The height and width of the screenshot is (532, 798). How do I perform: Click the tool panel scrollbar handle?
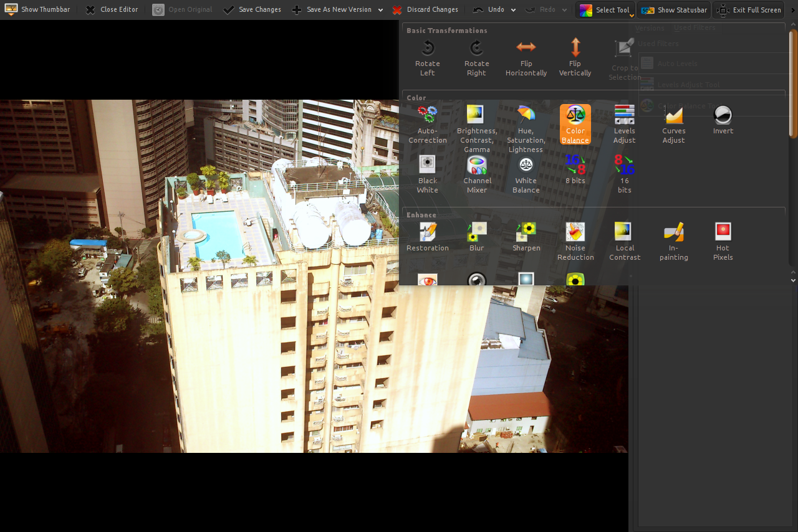tap(793, 83)
